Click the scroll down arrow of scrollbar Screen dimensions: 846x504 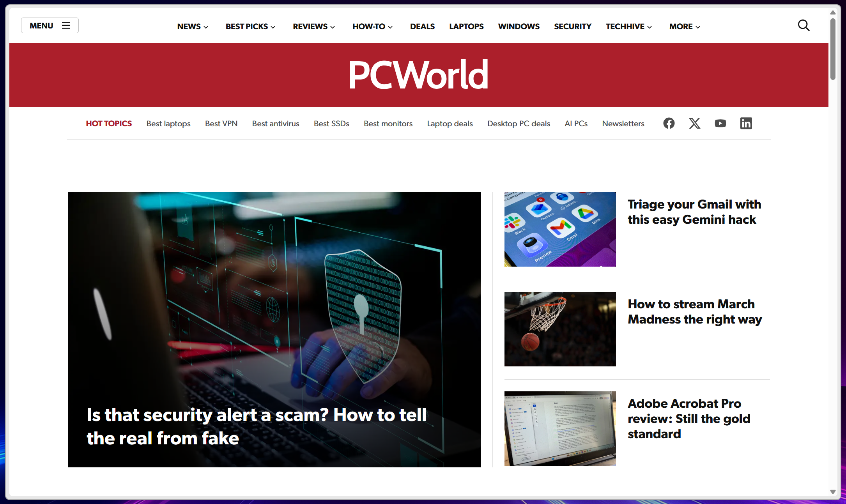coord(833,492)
